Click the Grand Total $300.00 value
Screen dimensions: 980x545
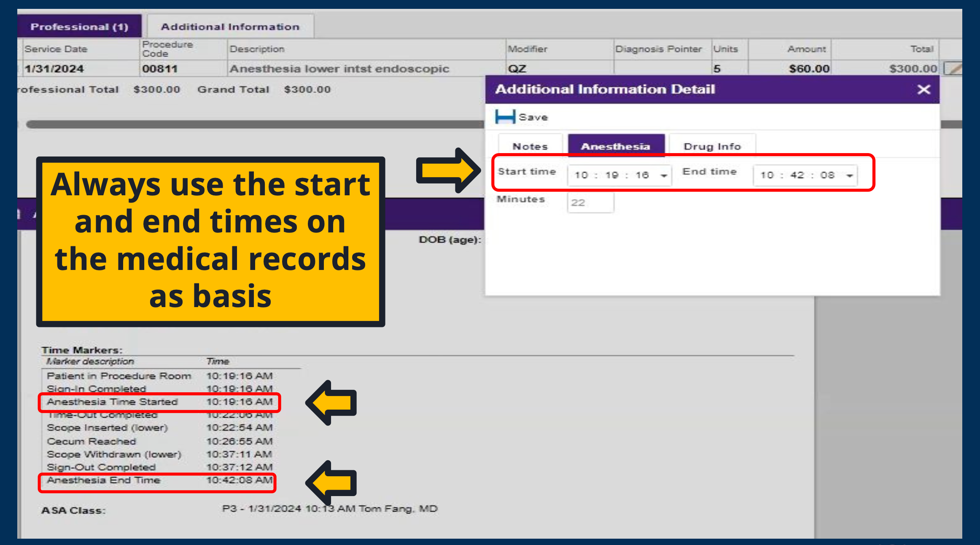(x=307, y=89)
